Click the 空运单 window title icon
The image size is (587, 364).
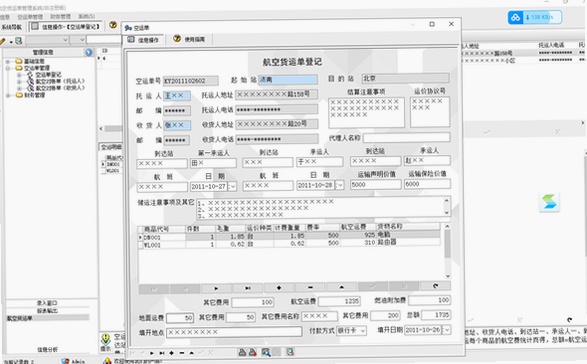[x=128, y=28]
